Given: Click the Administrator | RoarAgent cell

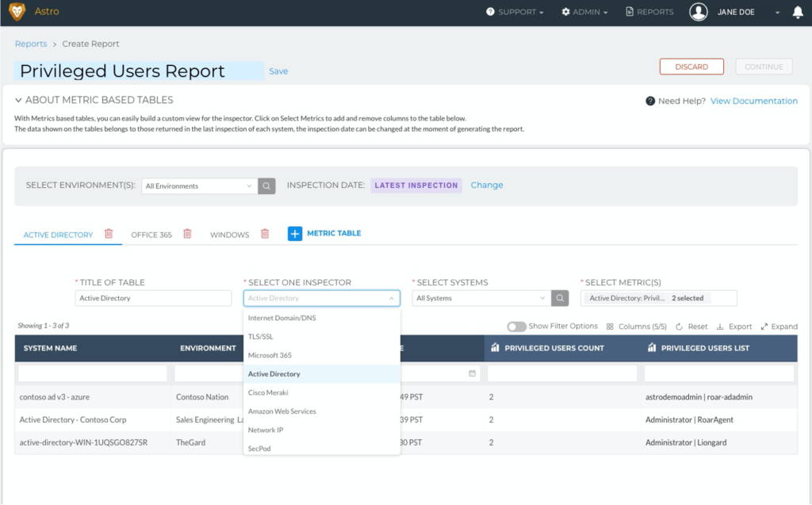Looking at the screenshot, I should tap(689, 420).
